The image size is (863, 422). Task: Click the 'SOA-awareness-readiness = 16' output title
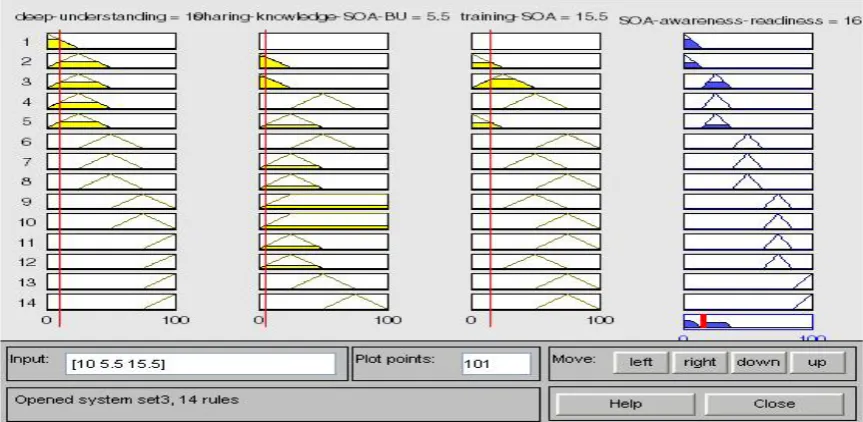point(740,21)
